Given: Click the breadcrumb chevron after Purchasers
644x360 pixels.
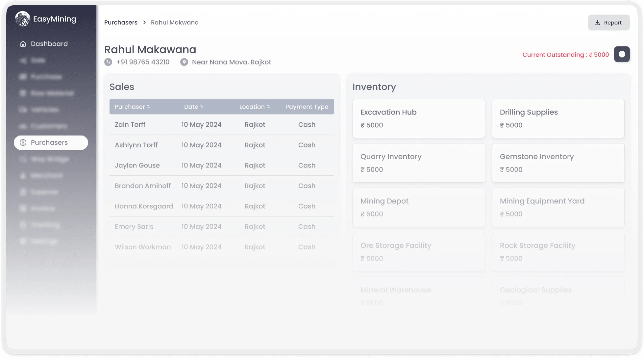Looking at the screenshot, I should pos(144,22).
